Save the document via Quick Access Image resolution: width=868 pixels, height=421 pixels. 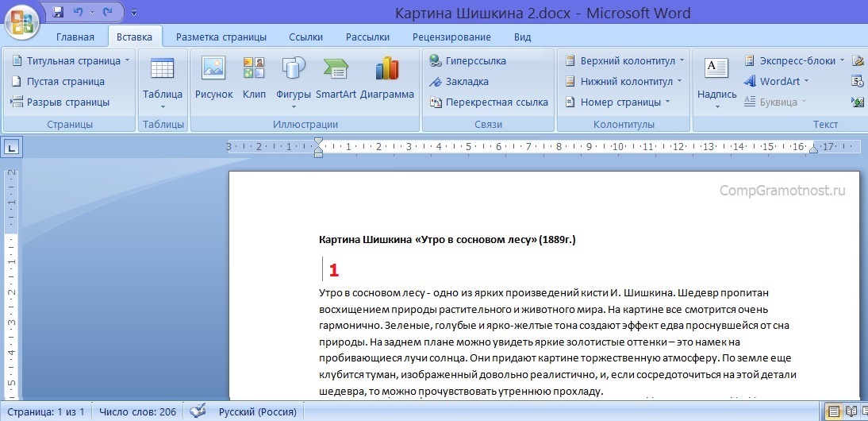[58, 13]
